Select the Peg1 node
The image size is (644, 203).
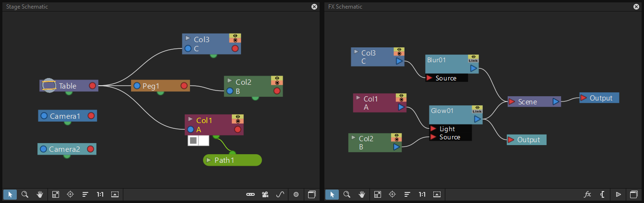pyautogui.click(x=160, y=86)
